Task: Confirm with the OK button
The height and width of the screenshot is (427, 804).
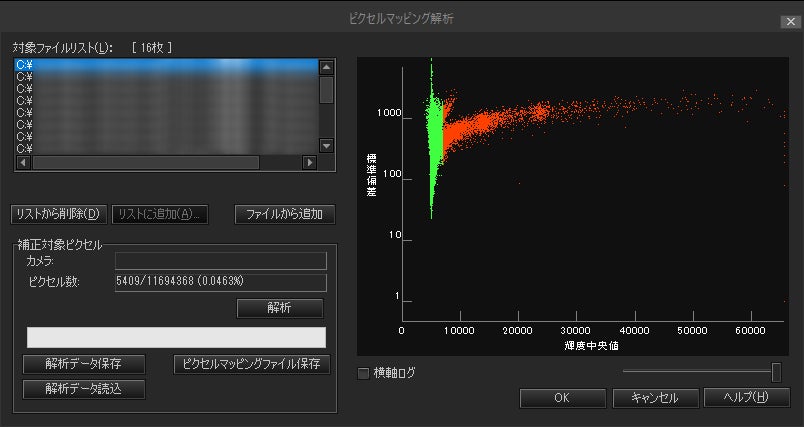Action: (x=562, y=398)
